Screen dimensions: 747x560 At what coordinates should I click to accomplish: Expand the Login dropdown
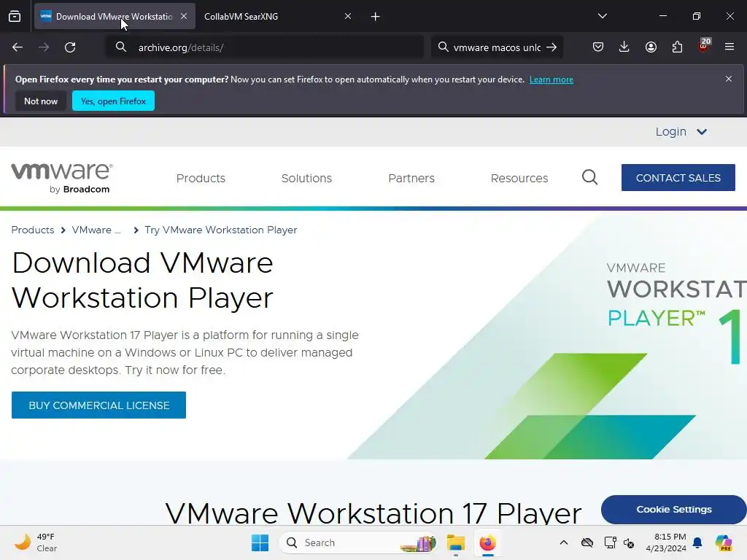click(681, 132)
